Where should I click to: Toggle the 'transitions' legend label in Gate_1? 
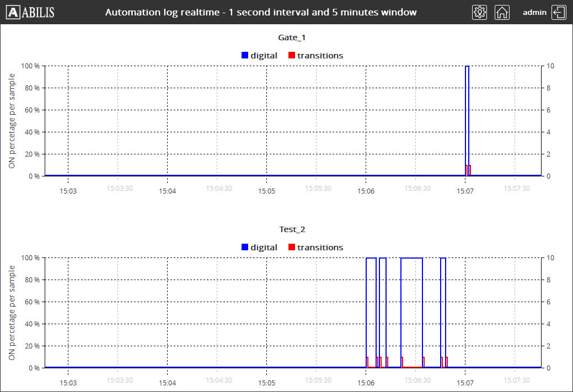tap(320, 55)
